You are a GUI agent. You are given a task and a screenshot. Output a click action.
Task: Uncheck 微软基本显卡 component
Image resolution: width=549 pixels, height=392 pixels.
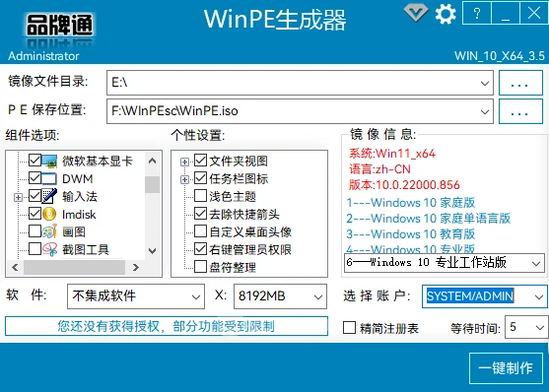pos(34,161)
